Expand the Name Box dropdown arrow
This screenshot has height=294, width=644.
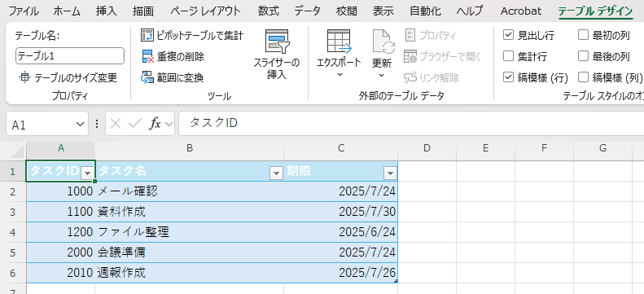[x=80, y=124]
